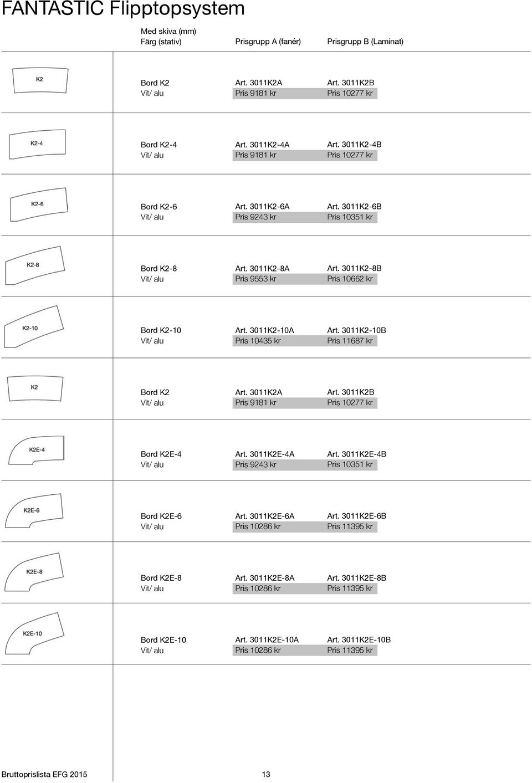Select price Pris 11687 kr
Image resolution: width=532 pixels, height=783 pixels.
coord(350,341)
